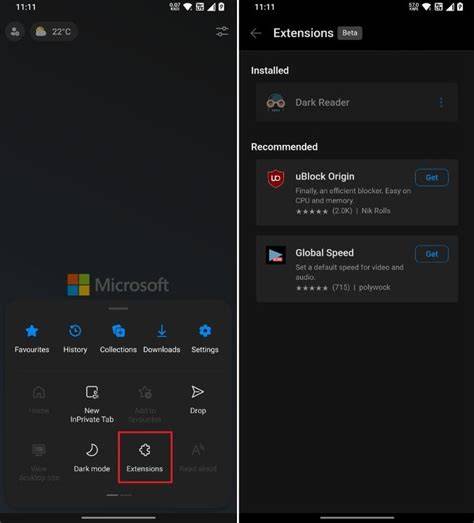Tap the left phone's home gesture bar
The width and height of the screenshot is (474, 523).
pyautogui.click(x=118, y=518)
